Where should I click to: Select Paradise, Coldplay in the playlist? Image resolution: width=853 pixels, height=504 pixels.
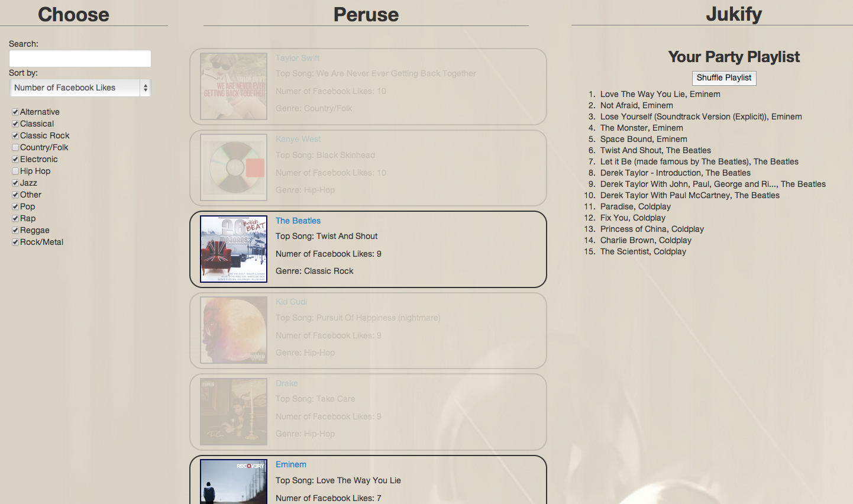pos(635,206)
